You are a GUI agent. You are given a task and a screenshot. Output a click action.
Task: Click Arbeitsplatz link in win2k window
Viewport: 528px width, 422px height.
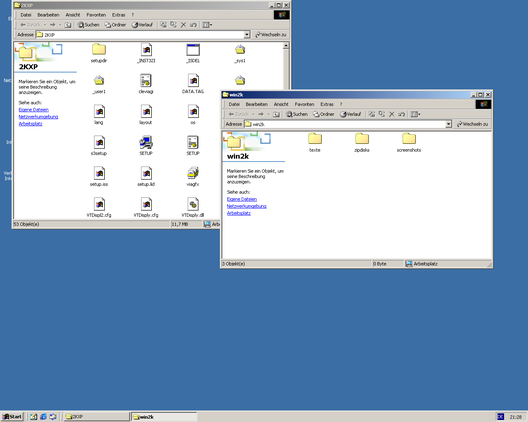(x=239, y=213)
